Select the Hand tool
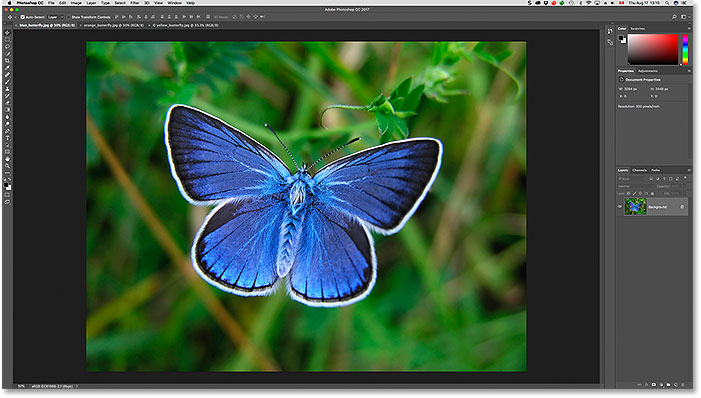The width and height of the screenshot is (701, 398). [7, 159]
